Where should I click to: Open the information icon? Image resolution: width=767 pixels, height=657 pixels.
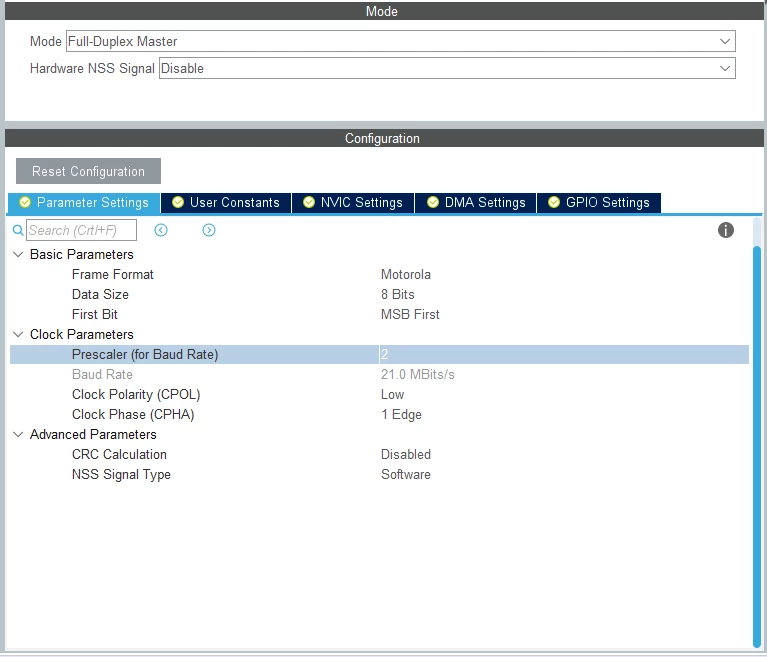click(725, 230)
